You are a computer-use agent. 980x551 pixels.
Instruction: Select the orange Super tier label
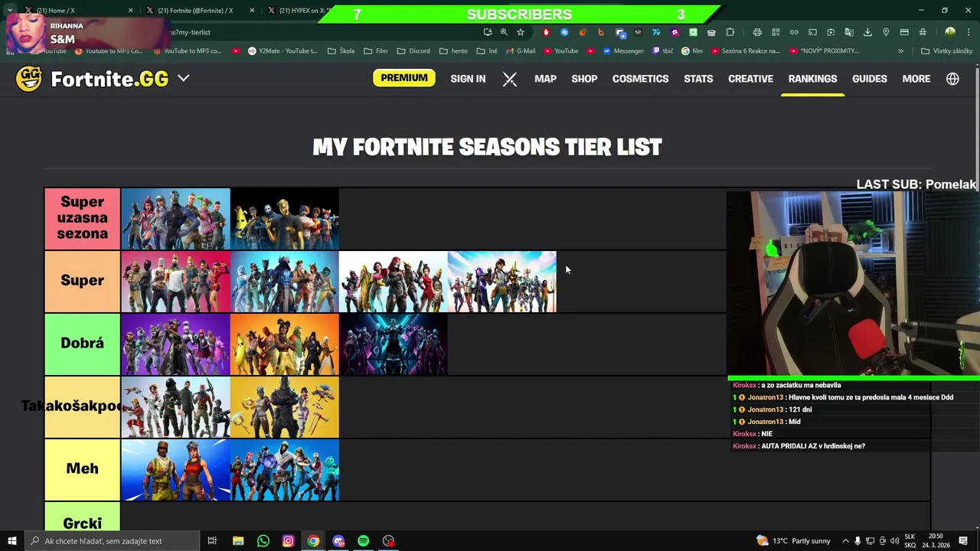(x=82, y=281)
